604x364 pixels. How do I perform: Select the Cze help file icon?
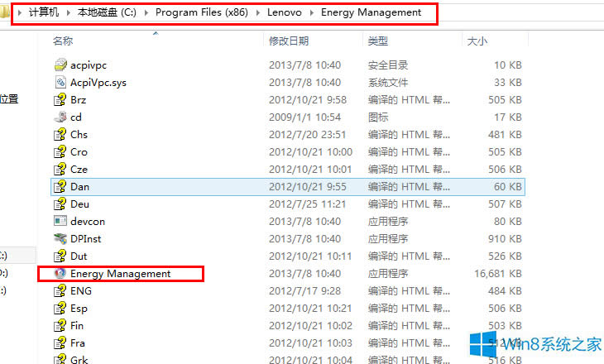pos(60,169)
